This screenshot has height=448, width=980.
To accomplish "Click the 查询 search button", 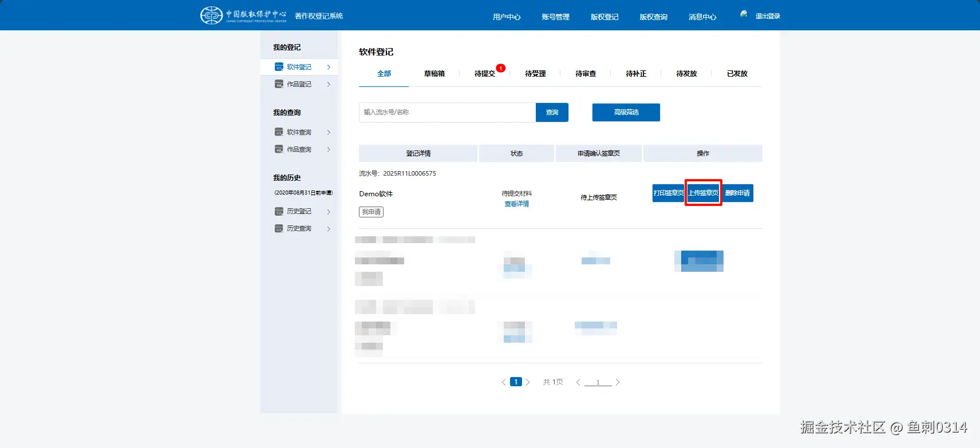I will [552, 112].
